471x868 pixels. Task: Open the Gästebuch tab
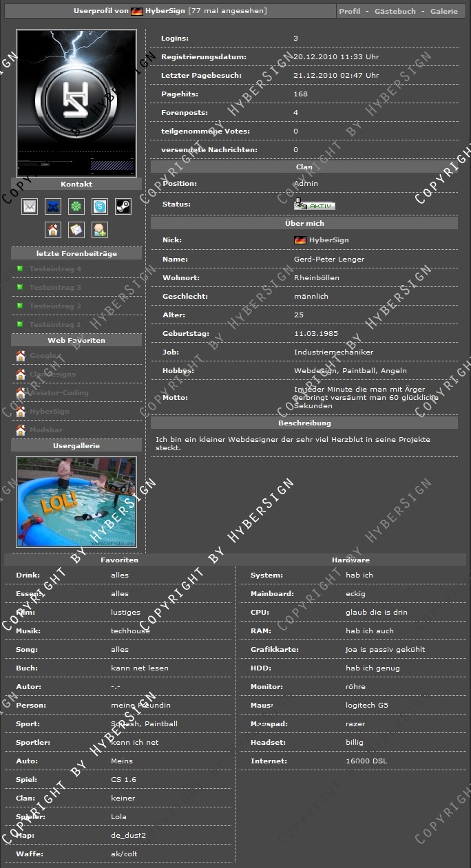tap(395, 12)
